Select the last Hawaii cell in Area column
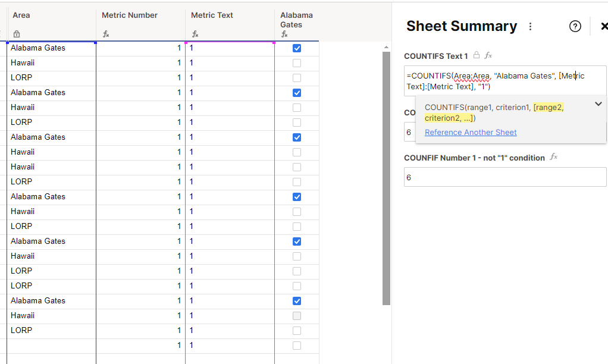Viewport: 608px width, 364px height. (x=51, y=316)
